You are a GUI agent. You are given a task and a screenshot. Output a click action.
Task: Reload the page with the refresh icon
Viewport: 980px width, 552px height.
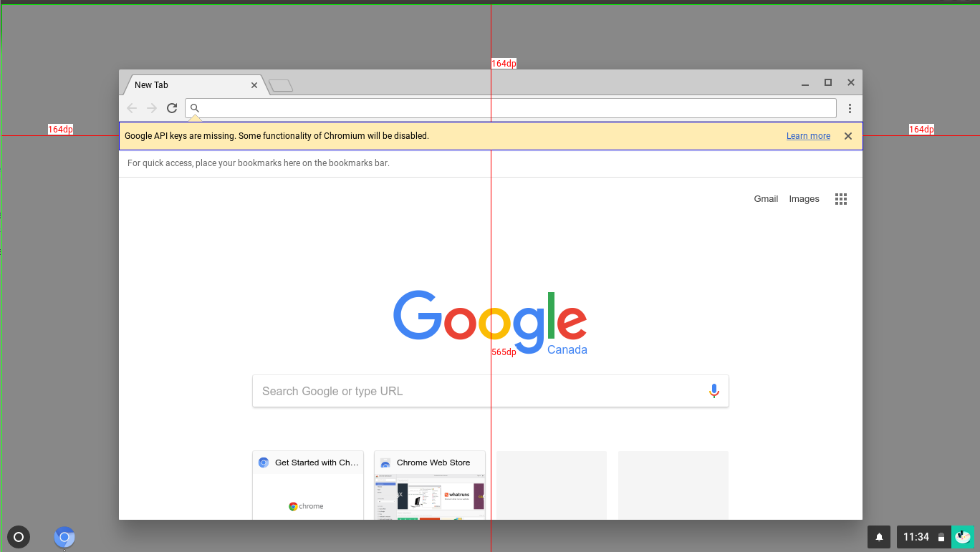point(172,108)
